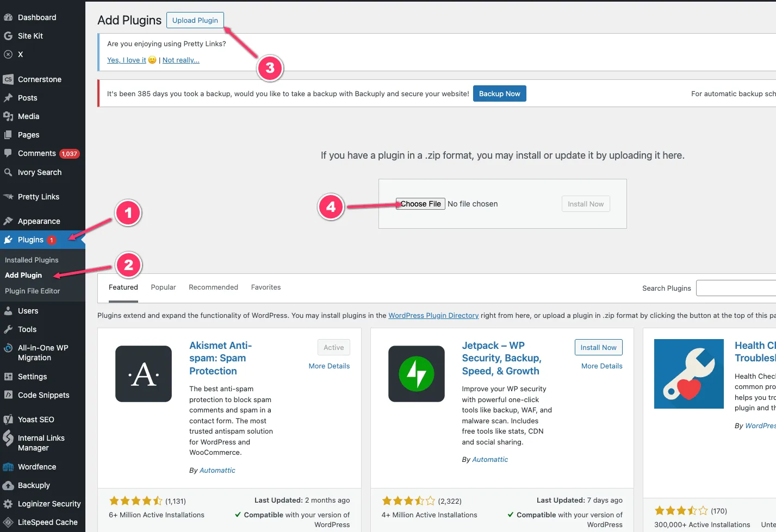Click the 'Not really...' link
Screen dimensions: 776x532
coord(181,60)
